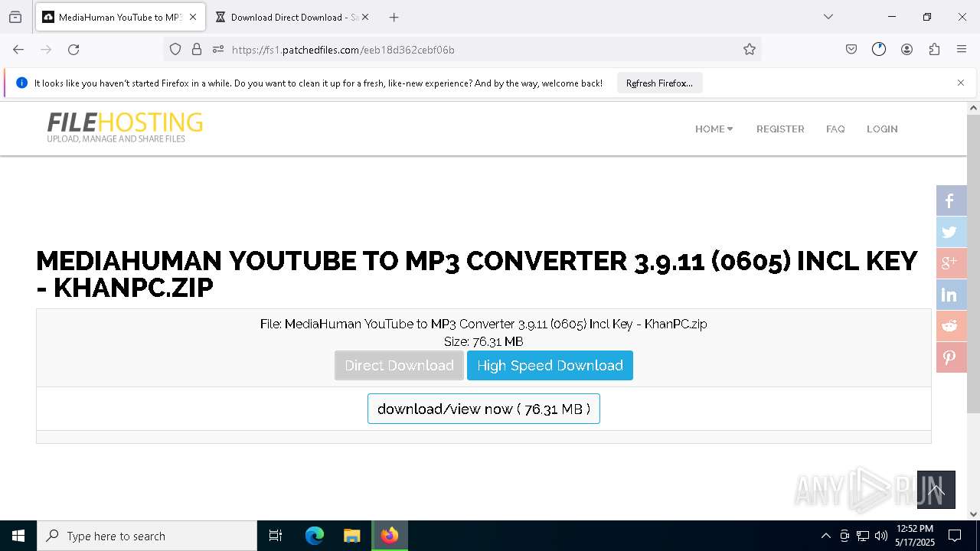
Task: Reload the page with the refresh icon
Action: point(73,50)
